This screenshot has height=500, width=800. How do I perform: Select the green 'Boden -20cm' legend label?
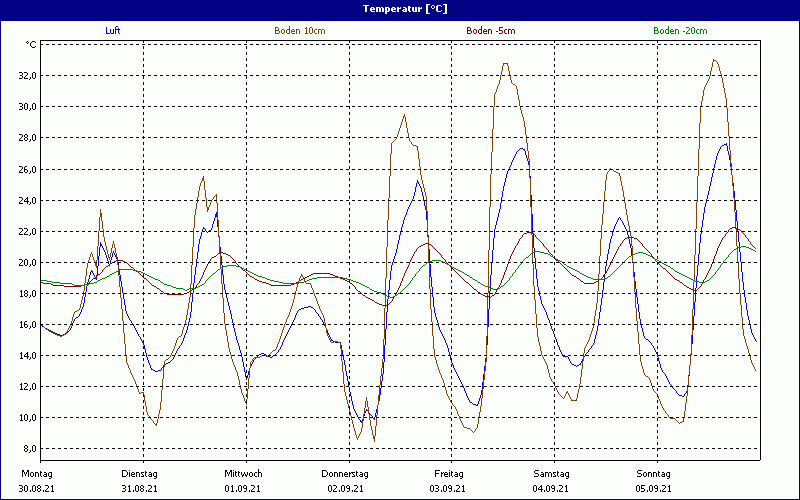(x=681, y=31)
